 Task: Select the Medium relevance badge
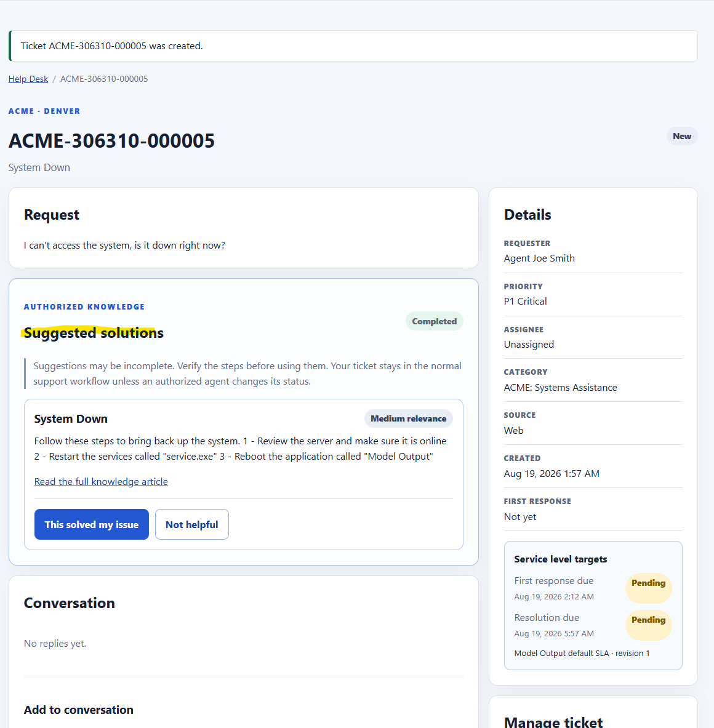pyautogui.click(x=408, y=418)
